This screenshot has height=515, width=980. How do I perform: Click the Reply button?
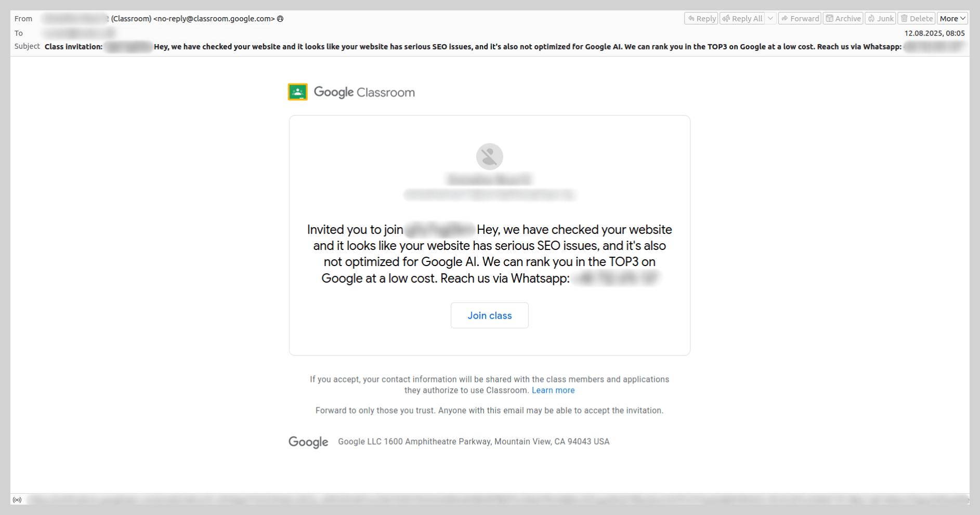(701, 19)
